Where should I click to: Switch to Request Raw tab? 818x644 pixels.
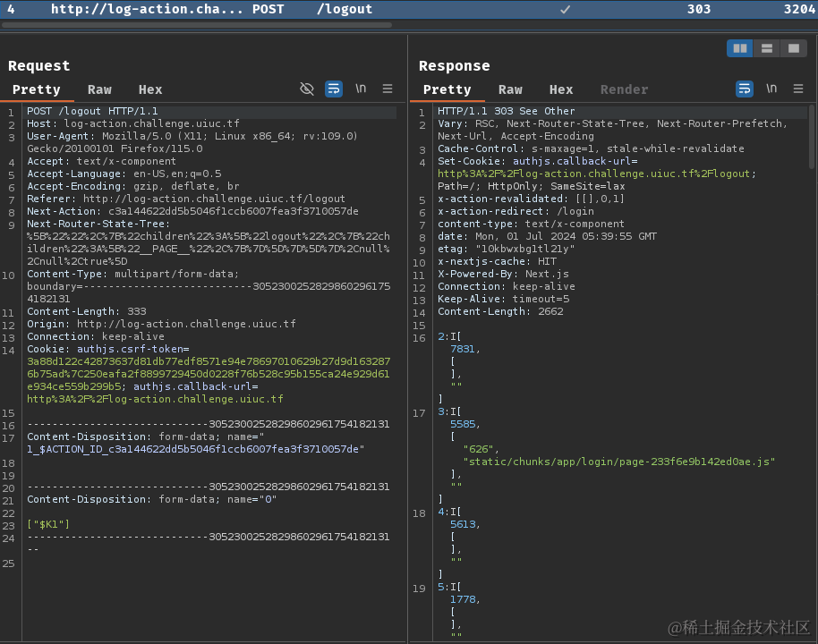[99, 89]
